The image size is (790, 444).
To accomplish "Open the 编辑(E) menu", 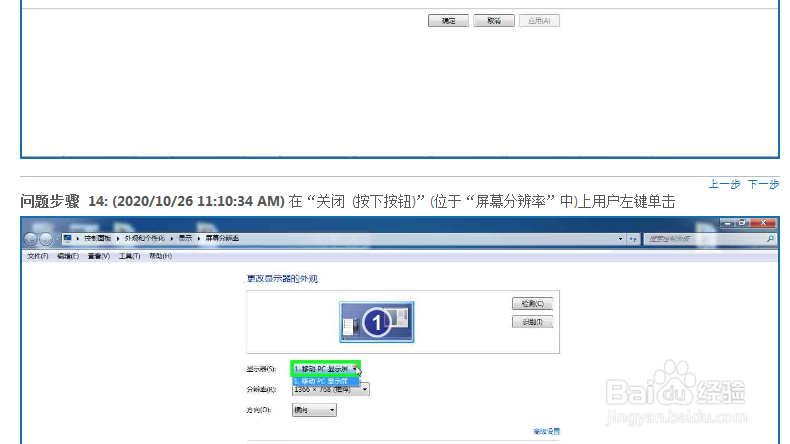I will click(68, 257).
